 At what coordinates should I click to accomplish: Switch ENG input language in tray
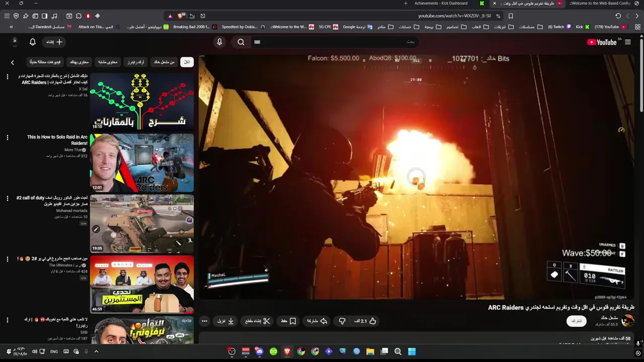(54, 351)
